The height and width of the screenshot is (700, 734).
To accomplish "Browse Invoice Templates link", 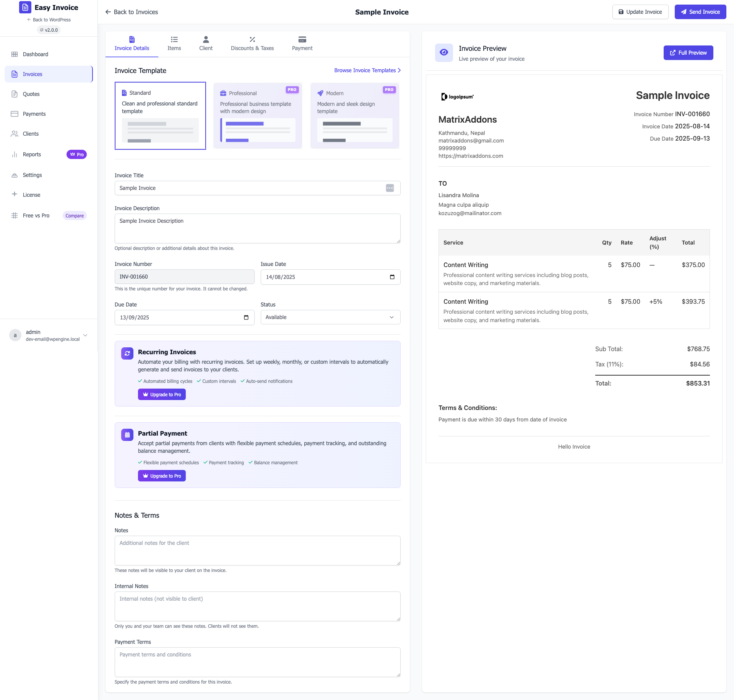I will (x=367, y=70).
